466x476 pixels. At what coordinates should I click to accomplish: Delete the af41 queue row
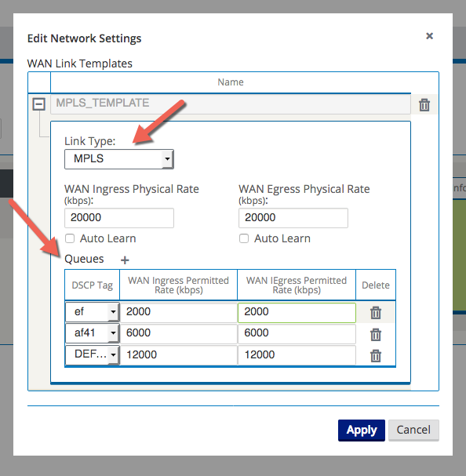click(x=376, y=334)
